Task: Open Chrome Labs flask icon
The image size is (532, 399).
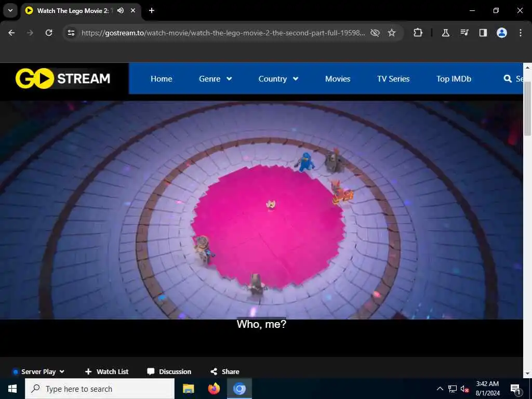Action: pos(445,33)
